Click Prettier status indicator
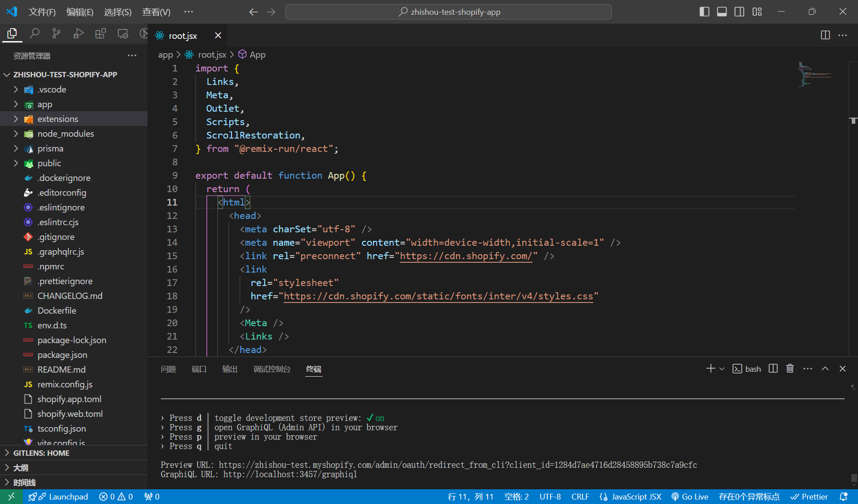Viewport: 858px width, 504px height. [x=809, y=496]
